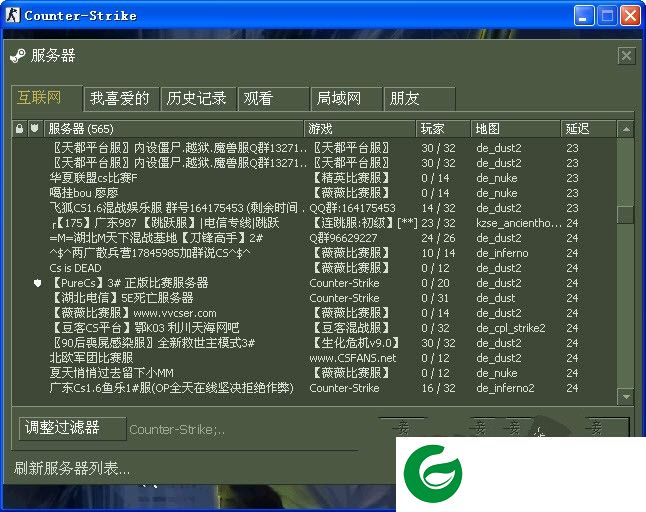The width and height of the screenshot is (646, 512).
Task: Click the kzse_ancientho... map cell
Action: click(x=519, y=223)
